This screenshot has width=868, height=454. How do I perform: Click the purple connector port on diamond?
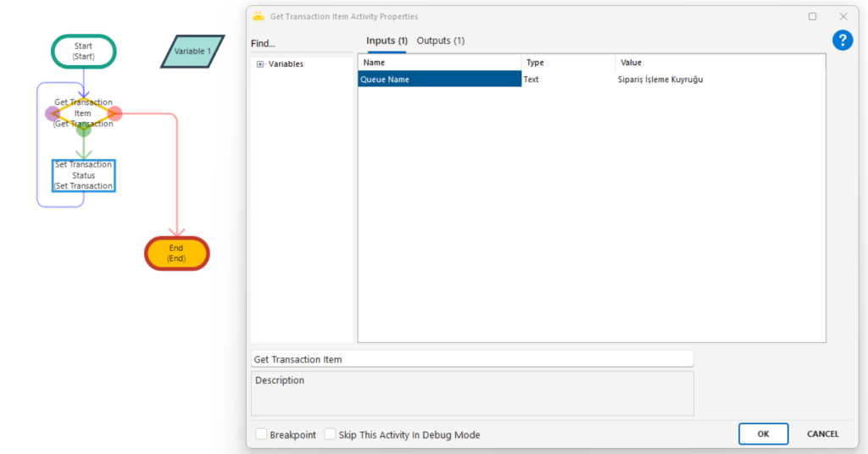[53, 113]
